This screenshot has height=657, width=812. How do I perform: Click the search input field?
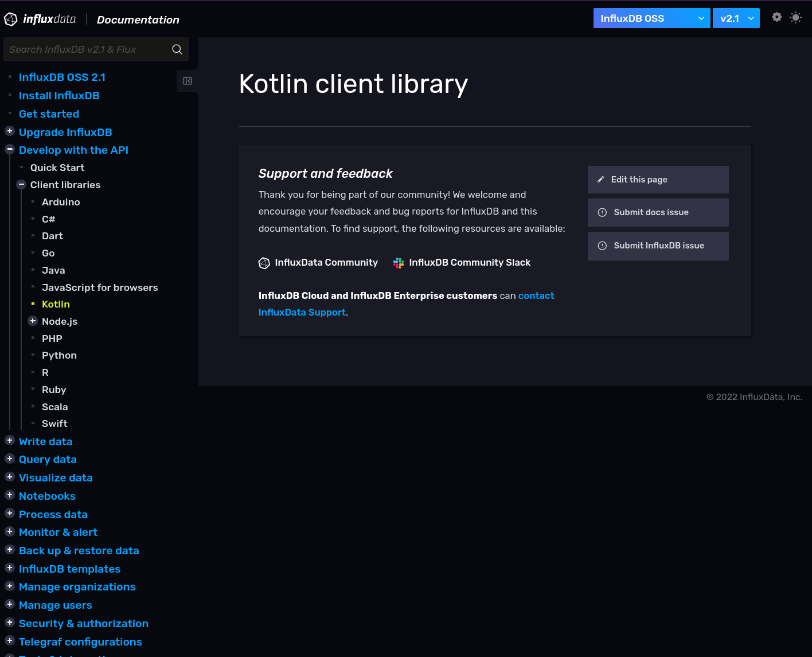pyautogui.click(x=86, y=49)
